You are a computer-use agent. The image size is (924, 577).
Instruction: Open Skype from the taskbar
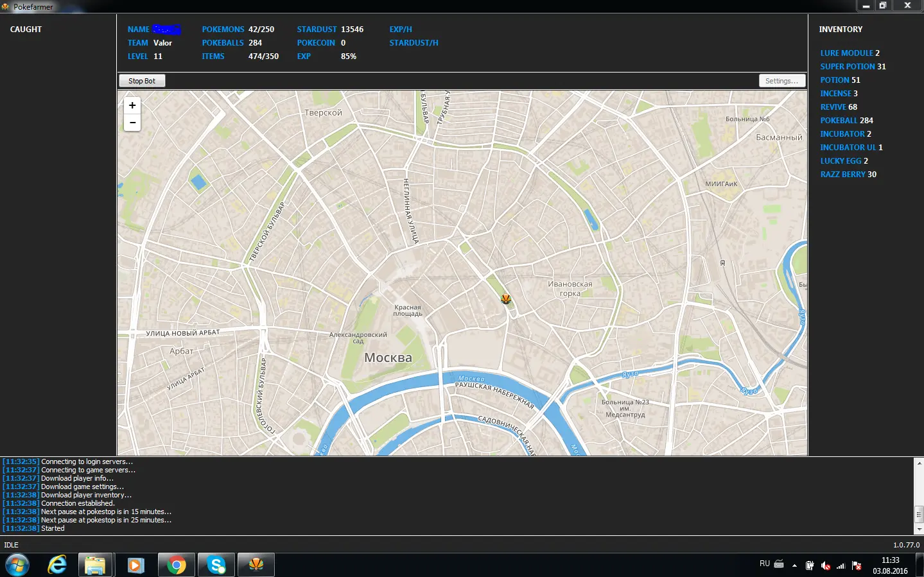click(216, 565)
